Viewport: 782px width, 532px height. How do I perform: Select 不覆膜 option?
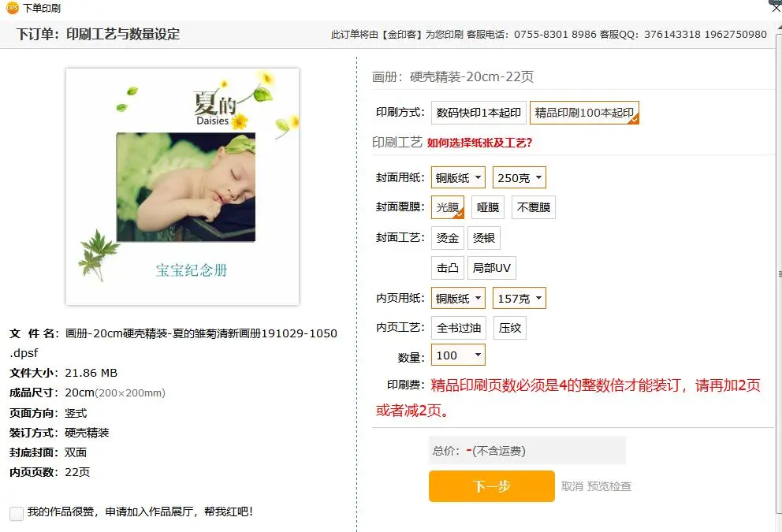click(533, 207)
